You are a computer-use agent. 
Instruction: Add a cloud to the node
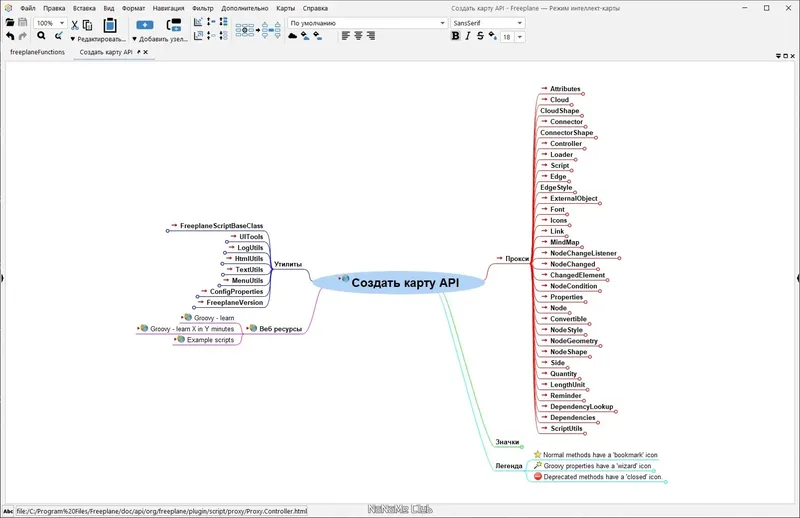(292, 36)
